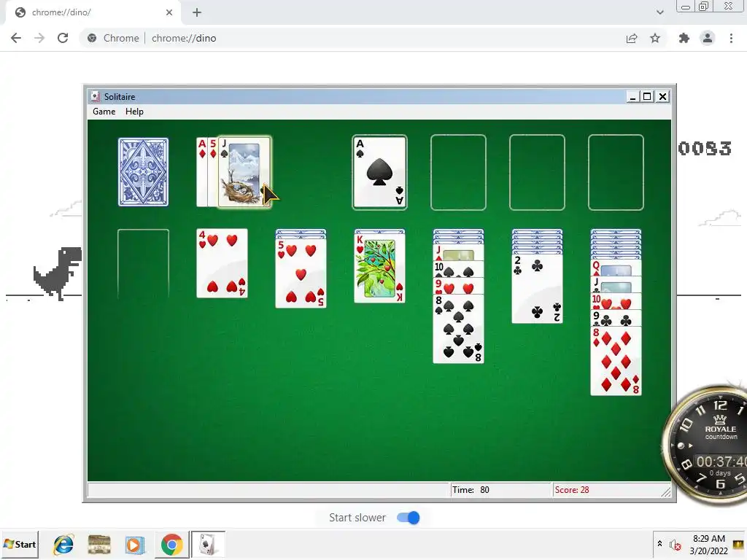Screen dimensions: 747x560
Task: Go back in Chrome
Action: (x=16, y=38)
